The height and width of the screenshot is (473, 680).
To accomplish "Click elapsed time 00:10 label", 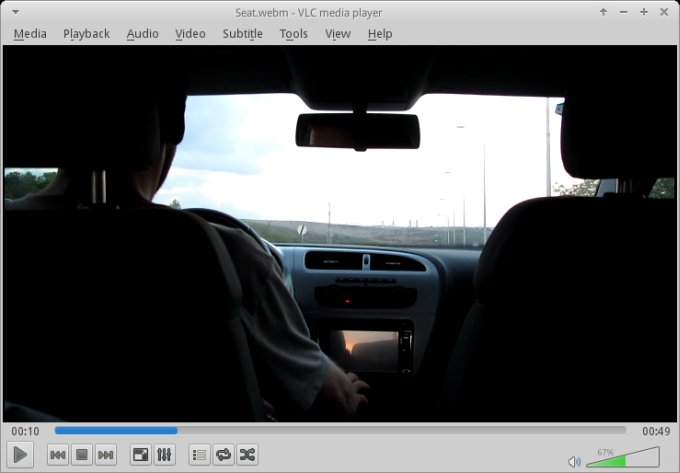I will tap(25, 431).
